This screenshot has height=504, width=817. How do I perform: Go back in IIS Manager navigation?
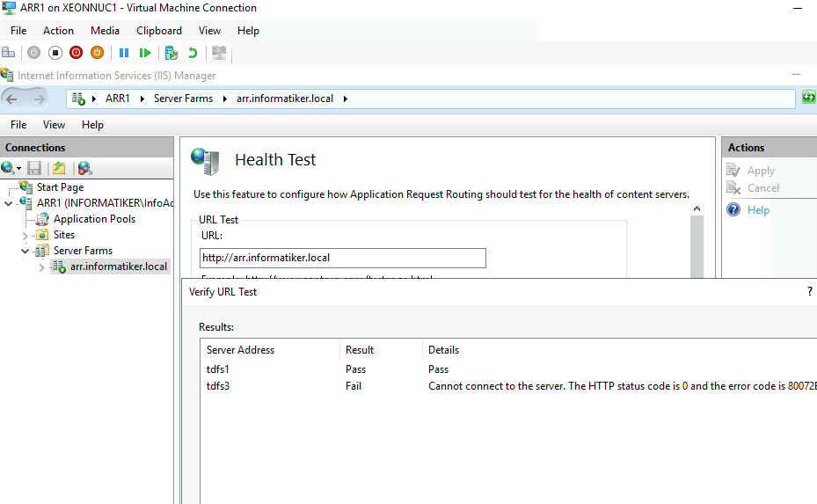pos(12,98)
